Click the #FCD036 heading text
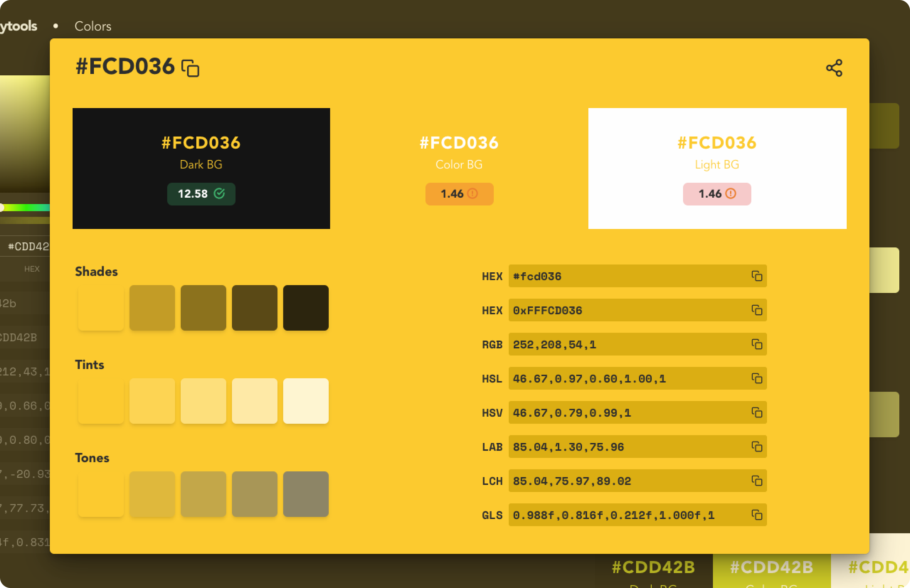 125,66
